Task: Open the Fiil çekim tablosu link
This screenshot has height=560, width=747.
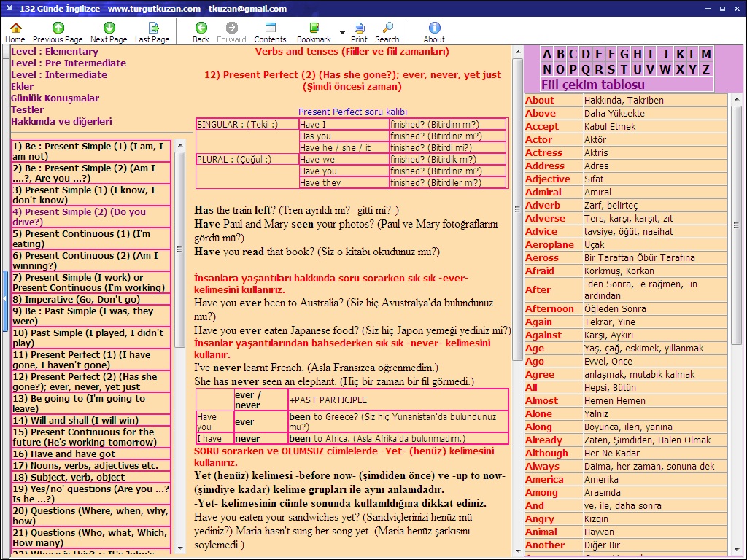Action: (592, 85)
